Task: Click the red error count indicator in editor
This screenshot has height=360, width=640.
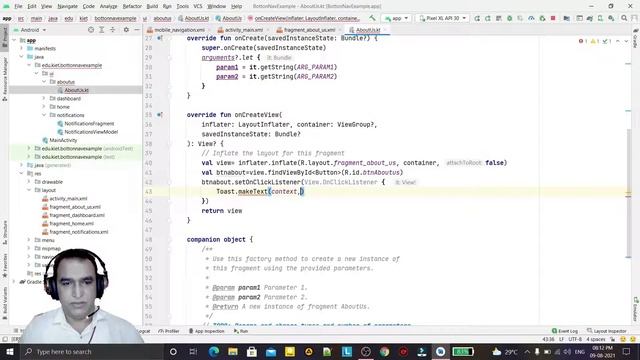Action: [x=582, y=41]
